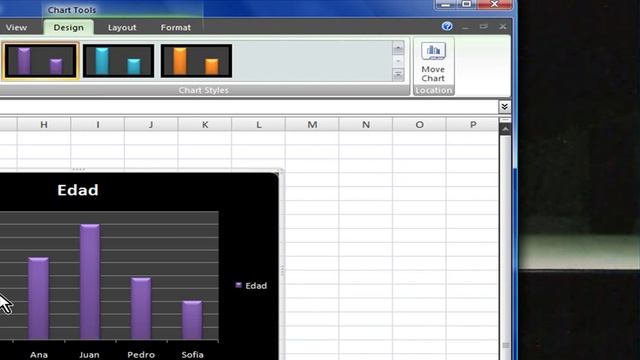The width and height of the screenshot is (640, 360).
Task: Select the Juan bar in chart
Action: pos(90,282)
